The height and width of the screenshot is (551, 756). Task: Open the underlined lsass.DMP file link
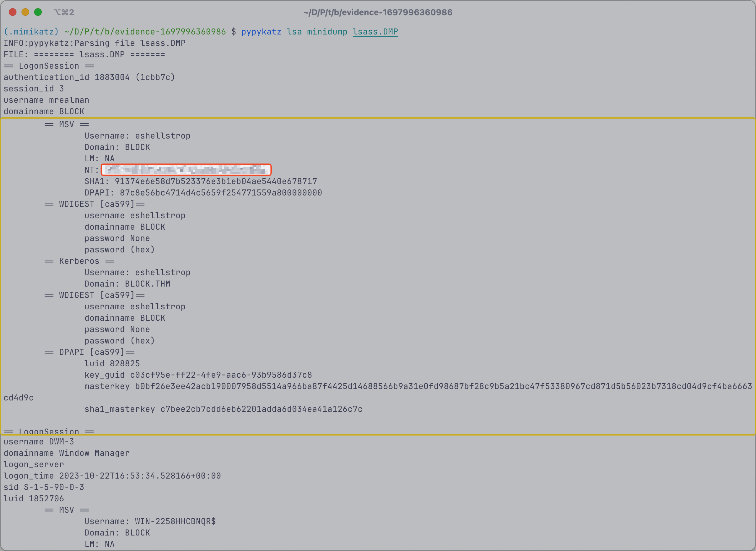(375, 32)
